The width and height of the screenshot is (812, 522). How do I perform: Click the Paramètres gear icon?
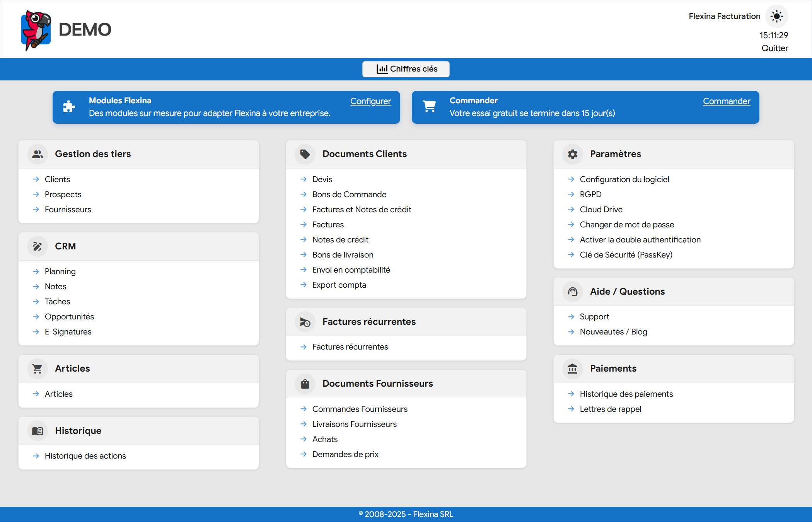573,154
